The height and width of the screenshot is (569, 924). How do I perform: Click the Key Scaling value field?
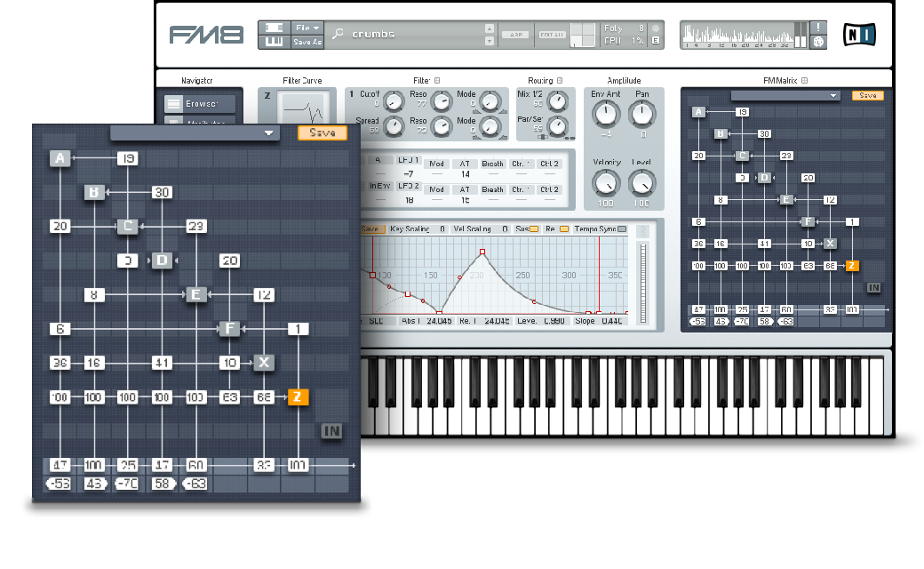pos(441,228)
